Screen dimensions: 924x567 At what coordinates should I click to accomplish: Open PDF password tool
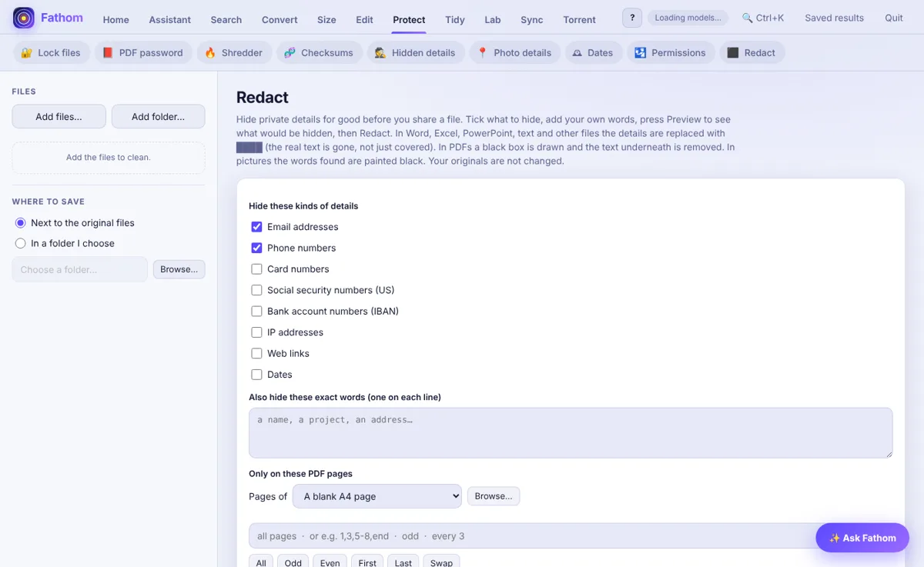tap(143, 53)
